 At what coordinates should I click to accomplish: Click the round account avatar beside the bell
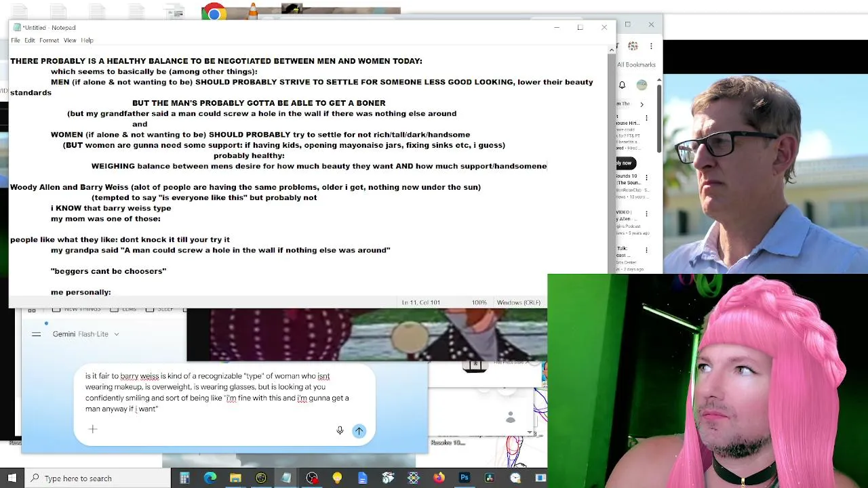pos(642,85)
